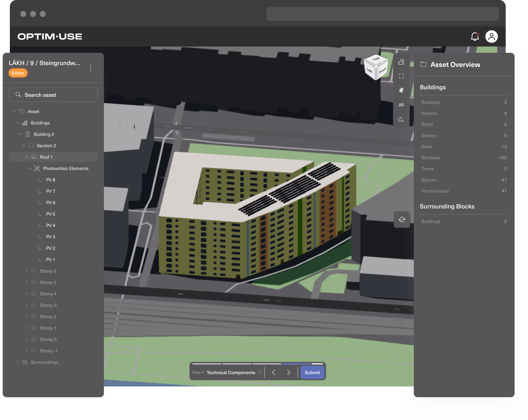Expand the Storey 6 node

tap(26, 271)
